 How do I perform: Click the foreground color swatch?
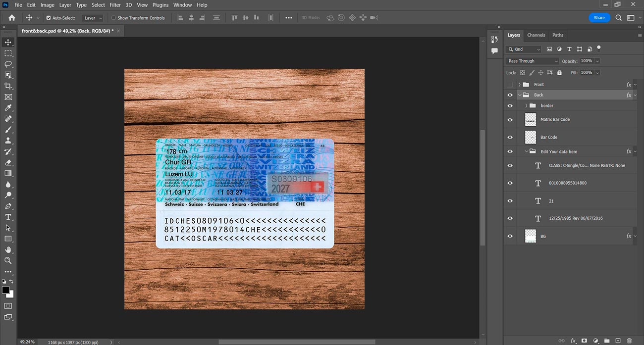(5, 290)
